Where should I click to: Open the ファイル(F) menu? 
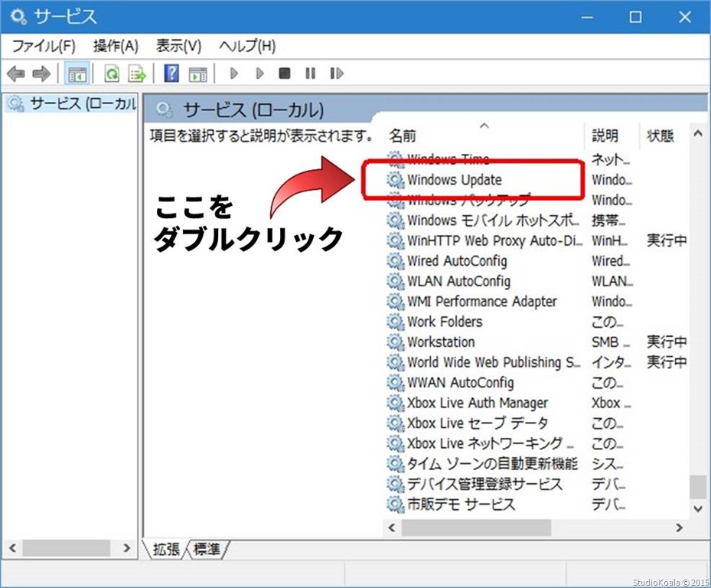pyautogui.click(x=44, y=46)
